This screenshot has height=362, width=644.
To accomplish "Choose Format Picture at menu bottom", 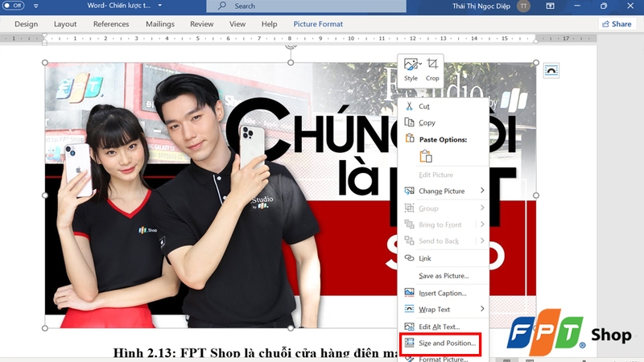I will (x=444, y=359).
